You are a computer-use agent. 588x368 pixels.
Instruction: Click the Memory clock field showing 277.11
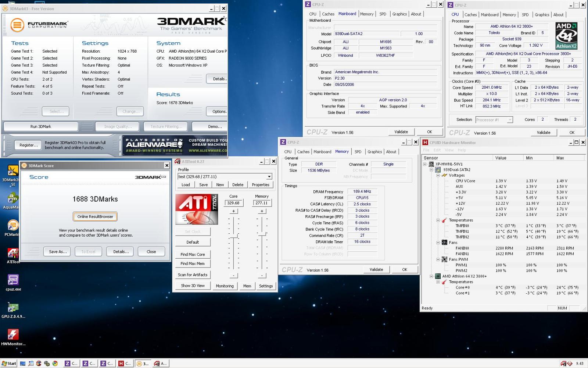262,203
